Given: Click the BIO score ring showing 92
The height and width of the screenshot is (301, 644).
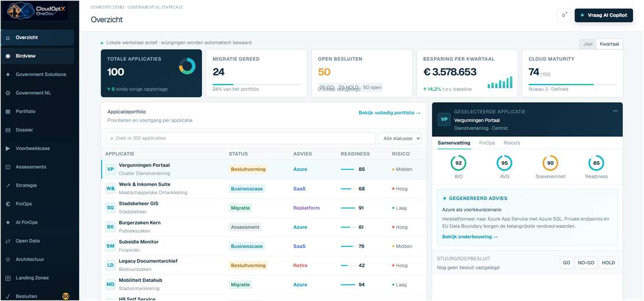Looking at the screenshot, I should coord(458,163).
